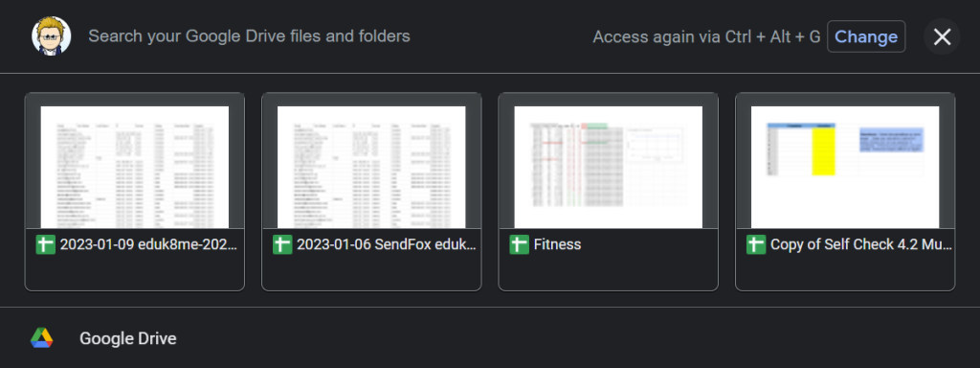Viewport: 980px width, 368px height.
Task: Click the Change shortcut button
Action: [865, 37]
